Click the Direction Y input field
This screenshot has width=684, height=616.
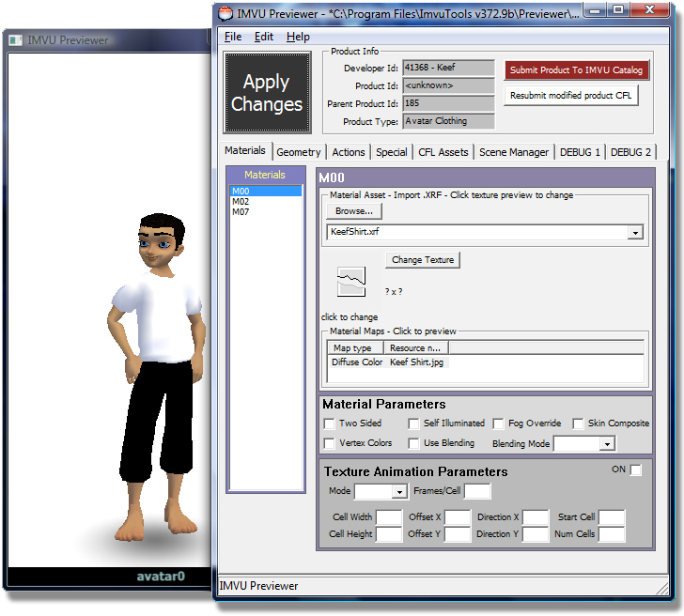pyautogui.click(x=536, y=534)
